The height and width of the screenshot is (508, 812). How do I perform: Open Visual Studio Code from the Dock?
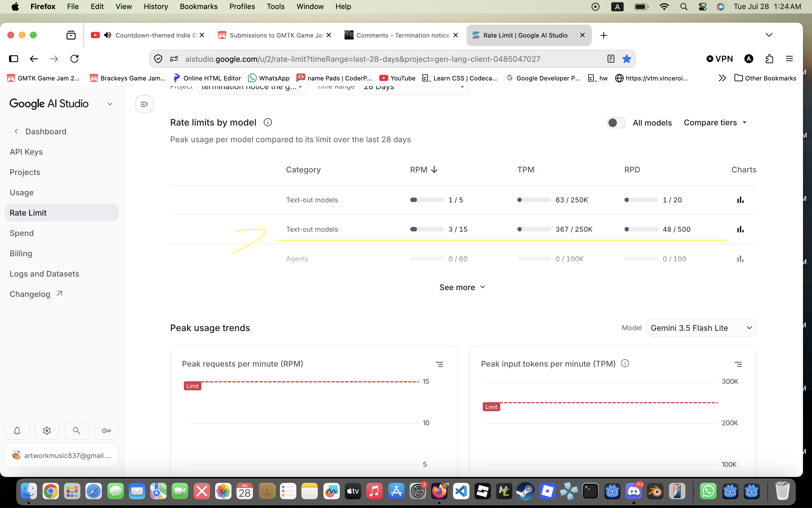(461, 492)
